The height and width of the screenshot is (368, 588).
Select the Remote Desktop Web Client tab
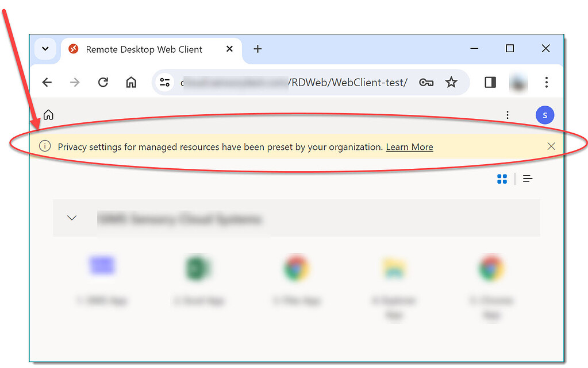143,49
